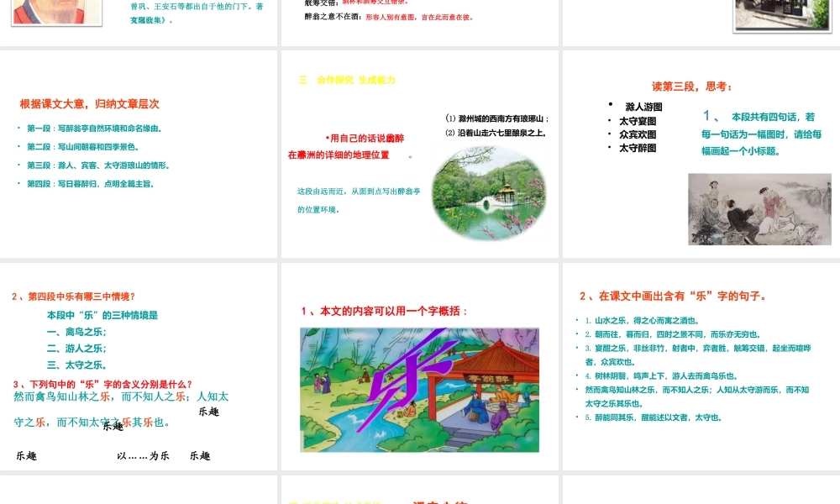Click the line 一、禽鸟之乐
This screenshot has height=504, width=840.
[x=76, y=332]
